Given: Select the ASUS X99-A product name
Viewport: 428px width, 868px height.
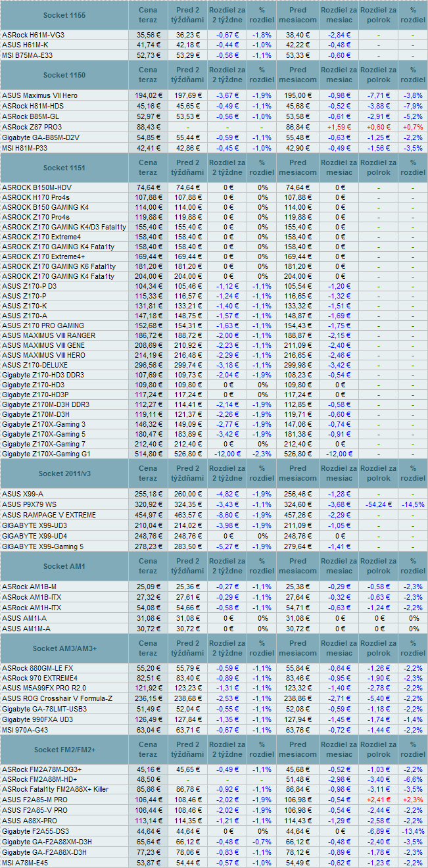Looking at the screenshot, I should click(x=22, y=494).
